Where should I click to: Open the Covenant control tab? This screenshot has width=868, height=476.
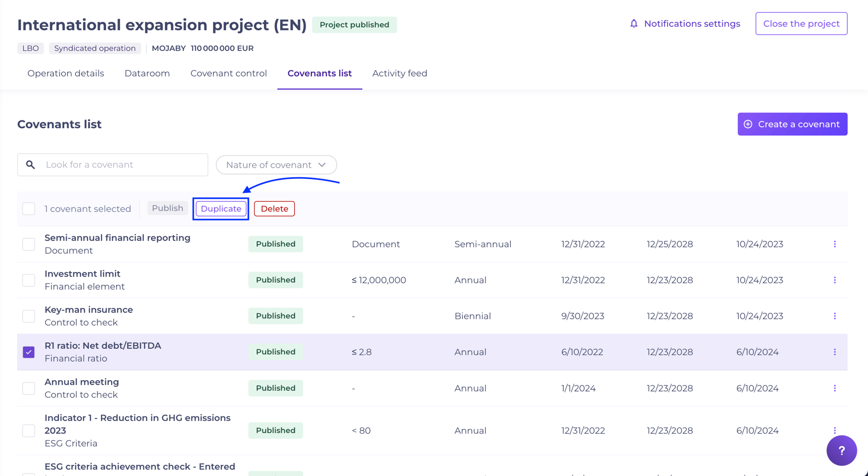point(229,73)
